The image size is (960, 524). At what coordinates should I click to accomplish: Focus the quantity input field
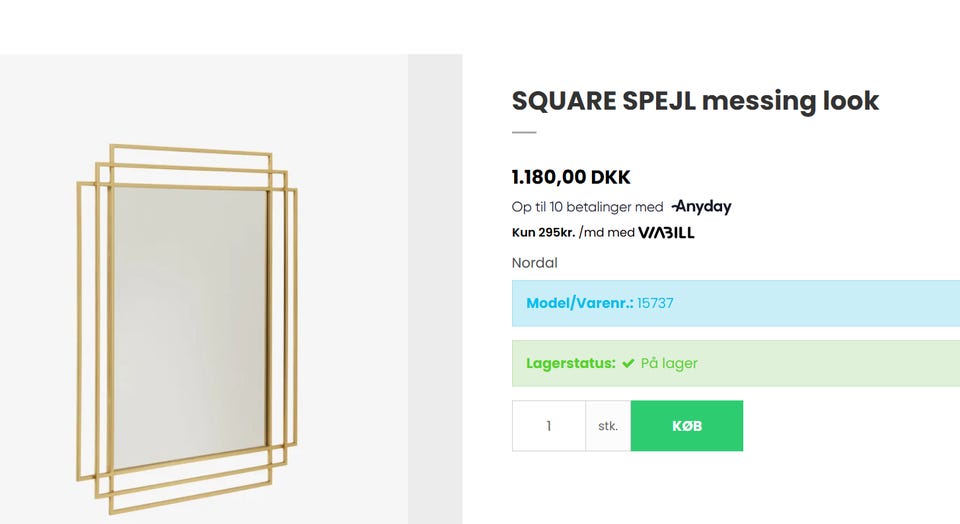(548, 426)
